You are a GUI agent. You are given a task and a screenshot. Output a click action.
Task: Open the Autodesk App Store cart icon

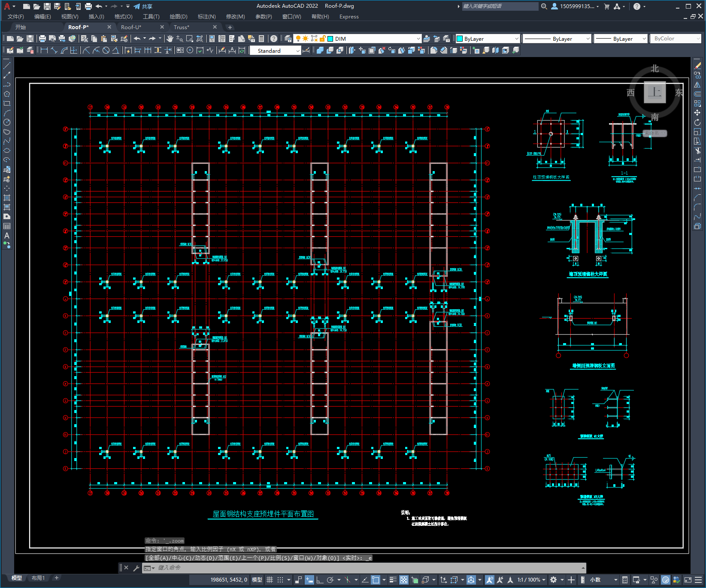pos(607,6)
